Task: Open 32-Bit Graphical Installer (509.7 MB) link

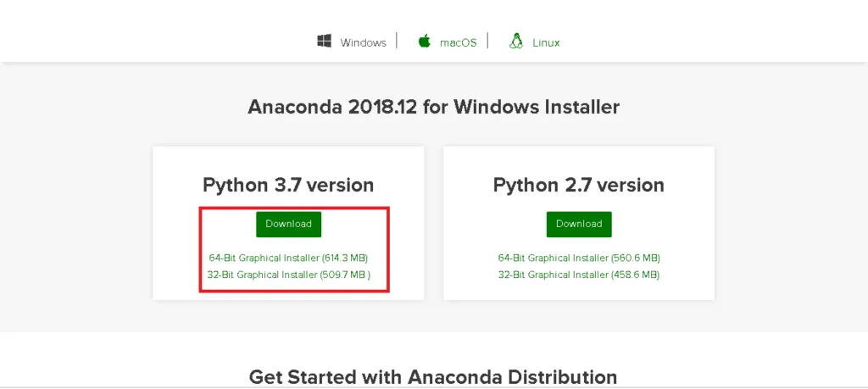Action: click(x=288, y=275)
